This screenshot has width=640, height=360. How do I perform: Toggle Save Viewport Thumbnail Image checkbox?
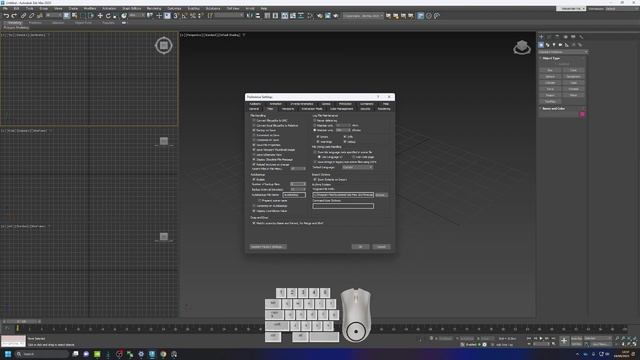(254, 150)
